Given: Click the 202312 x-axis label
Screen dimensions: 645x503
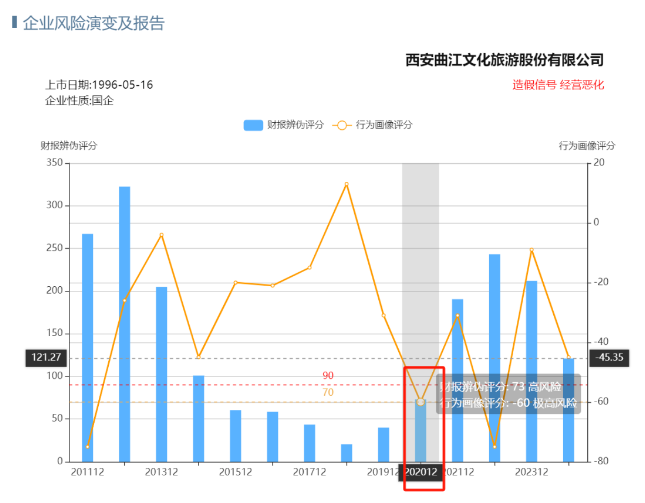Looking at the screenshot, I should pyautogui.click(x=531, y=472).
